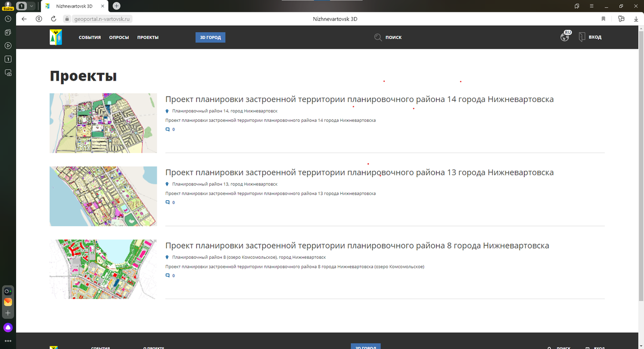Viewport: 644px width, 349px height.
Task: Launch Alice purple assistant icon
Action: tap(8, 328)
